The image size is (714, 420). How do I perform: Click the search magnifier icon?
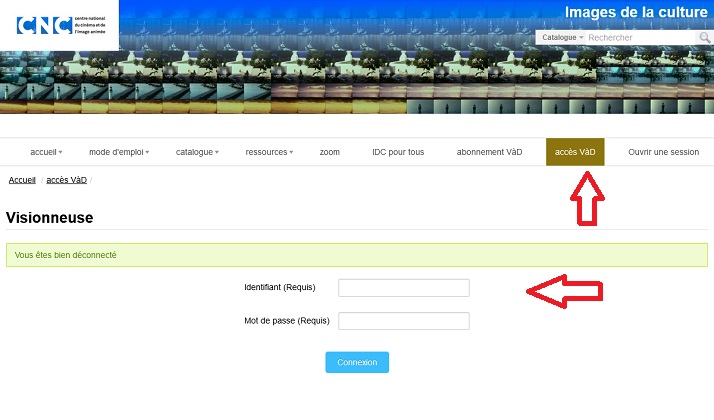(704, 38)
